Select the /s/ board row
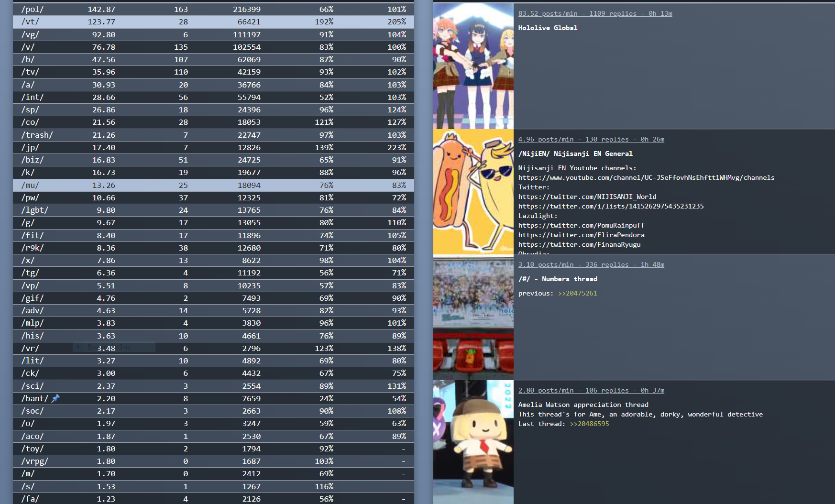This screenshot has height=504, width=835. (213, 486)
